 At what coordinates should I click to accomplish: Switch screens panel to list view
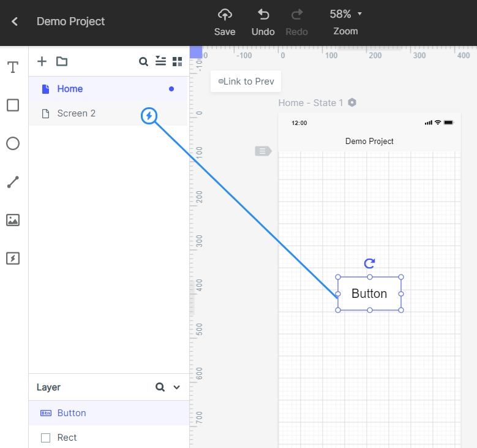point(160,61)
